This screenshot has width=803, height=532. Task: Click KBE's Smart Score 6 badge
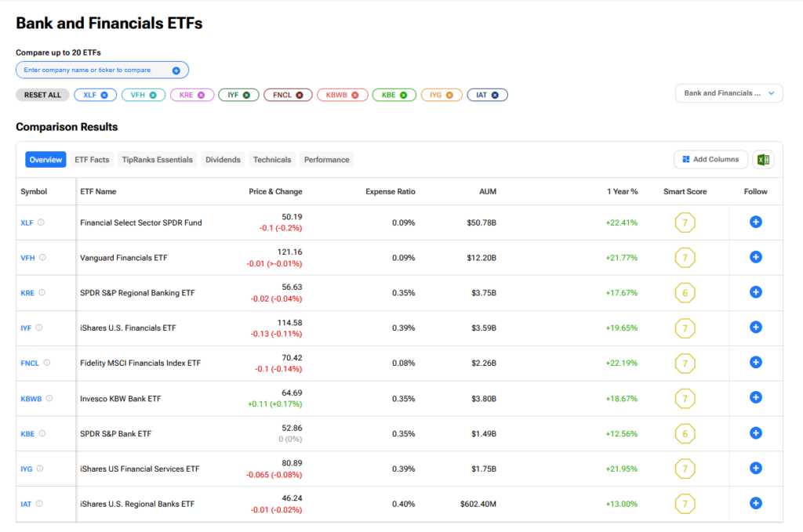685,434
